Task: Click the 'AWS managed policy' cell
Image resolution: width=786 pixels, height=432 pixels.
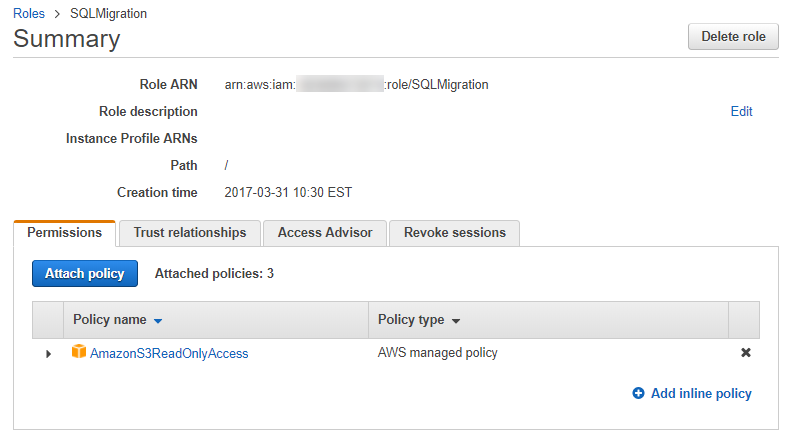Action: [x=438, y=353]
